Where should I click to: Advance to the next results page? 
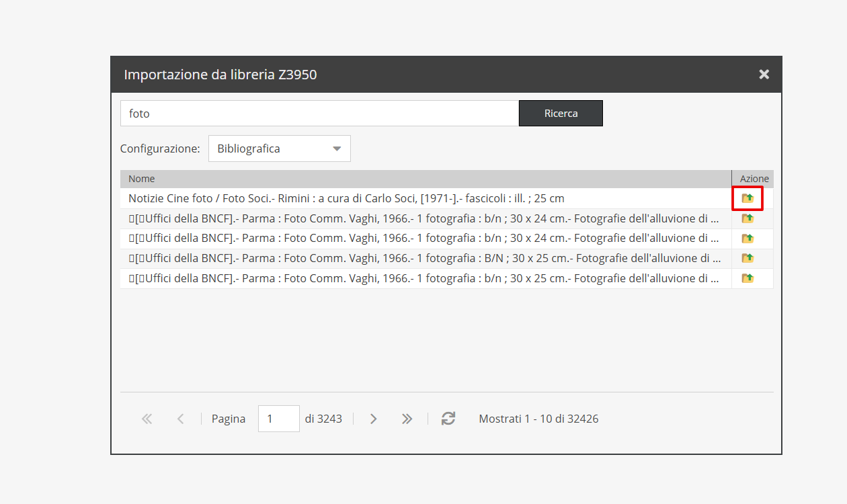point(374,419)
